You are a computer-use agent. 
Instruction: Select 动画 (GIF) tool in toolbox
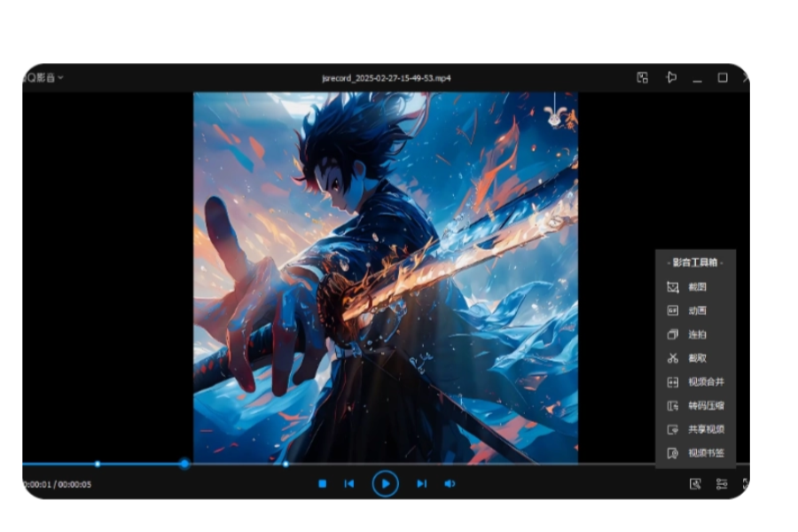point(696,311)
